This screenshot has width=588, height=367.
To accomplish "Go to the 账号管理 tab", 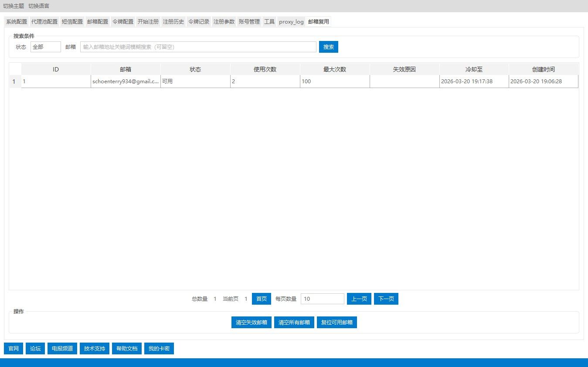I will pyautogui.click(x=249, y=22).
